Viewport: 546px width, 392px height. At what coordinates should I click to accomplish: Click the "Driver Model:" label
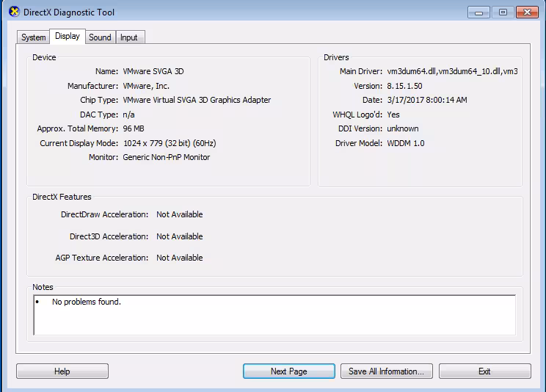pyautogui.click(x=359, y=143)
